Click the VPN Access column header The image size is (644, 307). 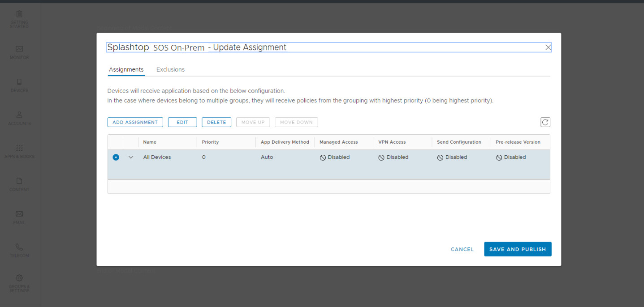[392, 142]
